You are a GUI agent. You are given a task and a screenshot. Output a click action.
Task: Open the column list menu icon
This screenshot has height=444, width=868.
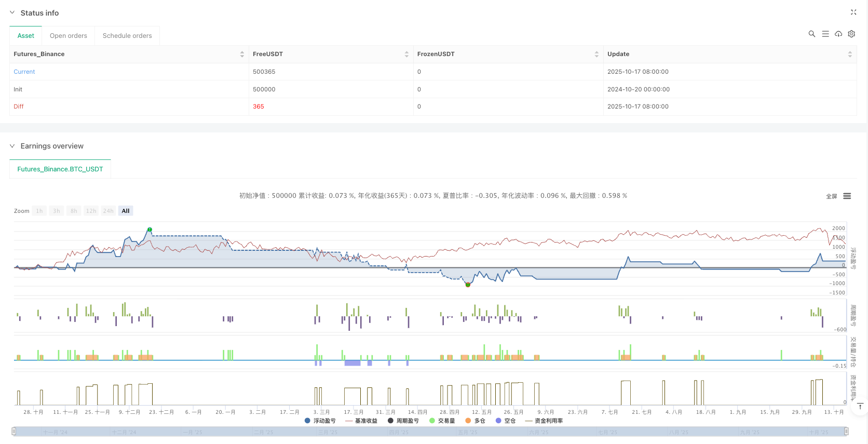825,34
